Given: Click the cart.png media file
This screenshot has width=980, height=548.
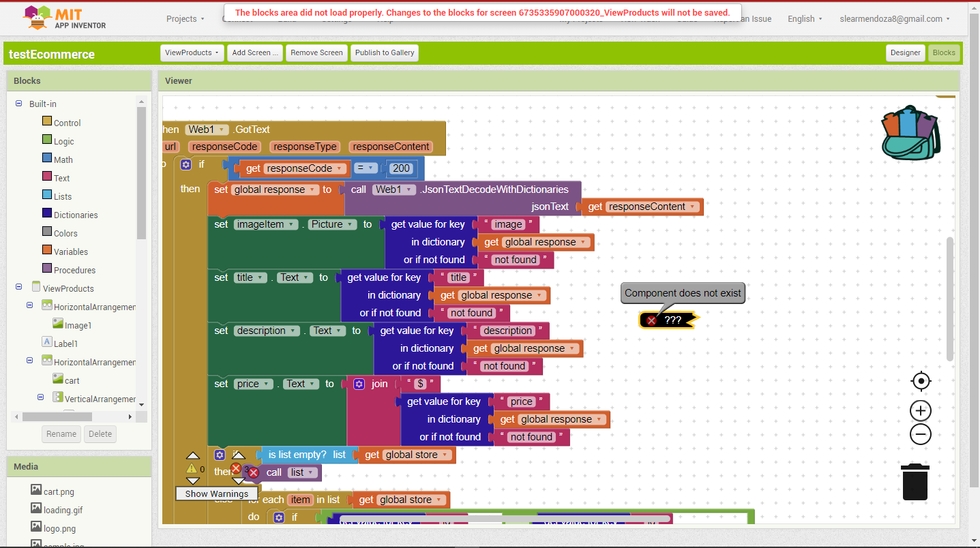Looking at the screenshot, I should 59,491.
